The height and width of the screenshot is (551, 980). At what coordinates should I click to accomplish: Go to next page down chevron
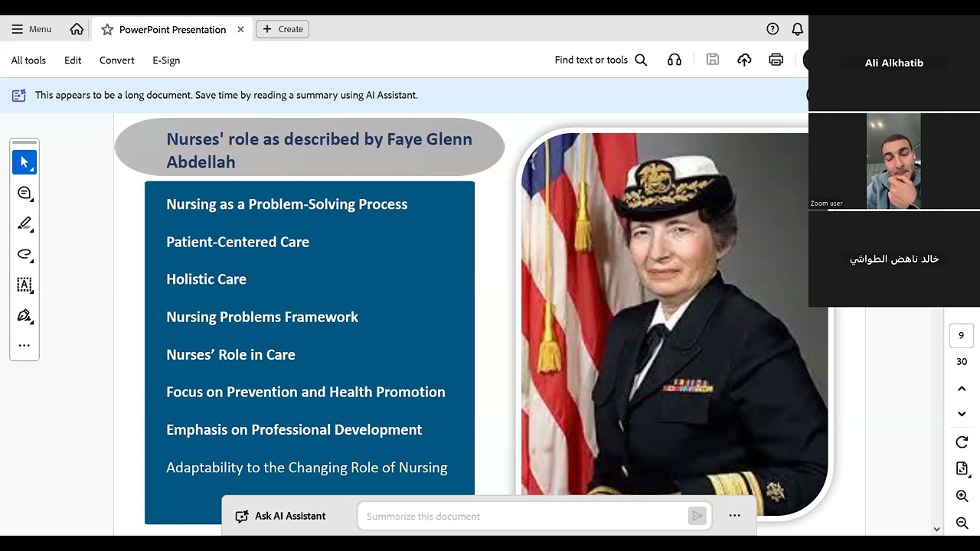[x=962, y=414]
